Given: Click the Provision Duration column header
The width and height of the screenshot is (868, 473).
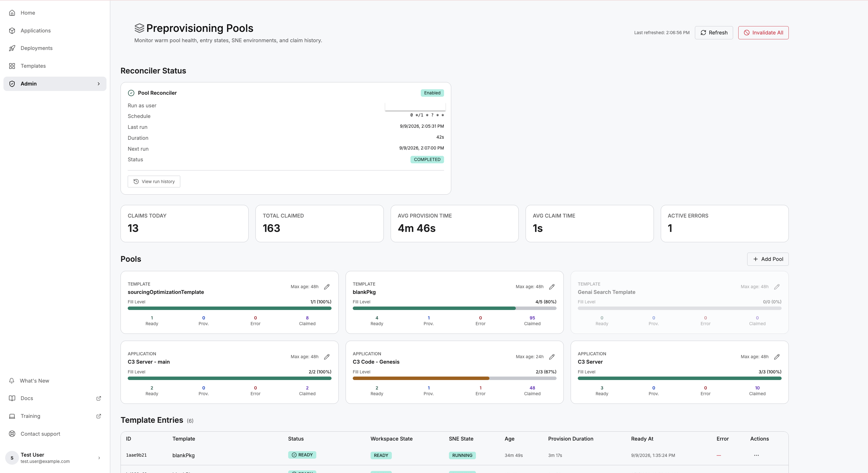Looking at the screenshot, I should (x=570, y=439).
